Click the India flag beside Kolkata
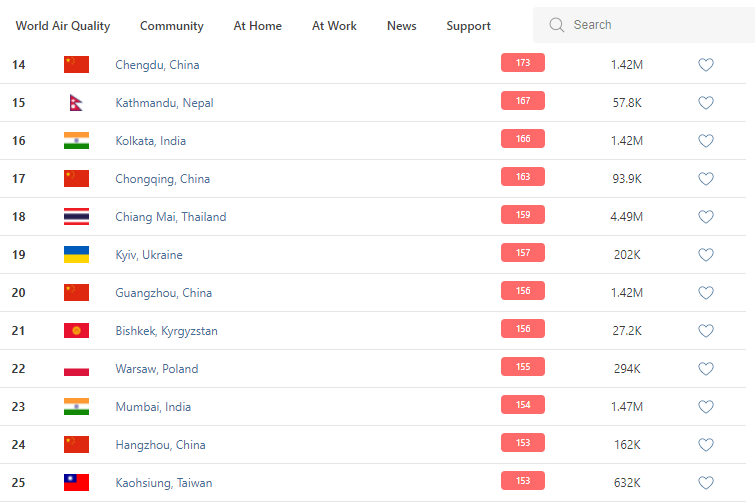Viewport: 755px width, 503px height. pos(76,141)
